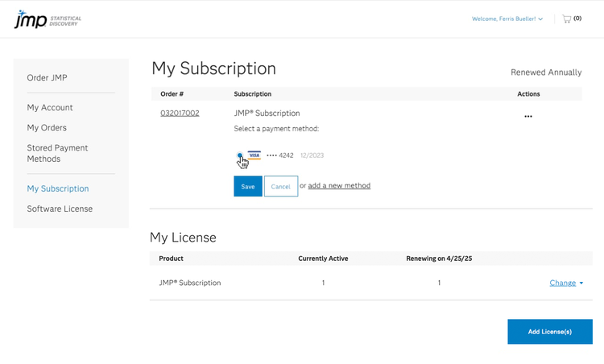Open Stored Payment Methods
This screenshot has width=604, height=364.
point(57,153)
